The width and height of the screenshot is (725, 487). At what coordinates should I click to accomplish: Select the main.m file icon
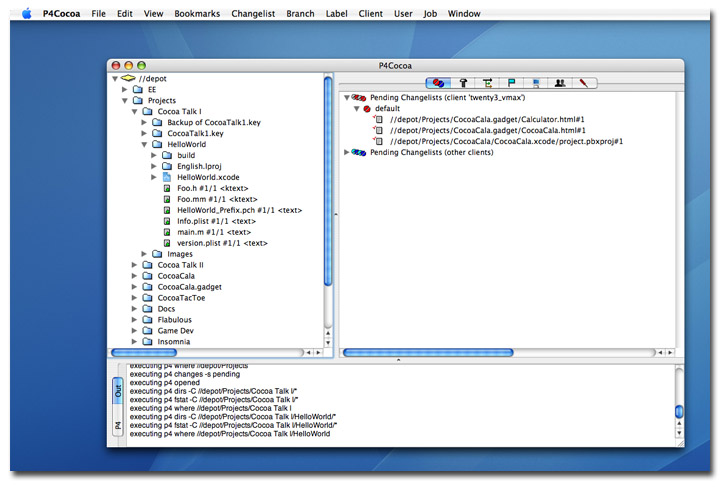(167, 232)
